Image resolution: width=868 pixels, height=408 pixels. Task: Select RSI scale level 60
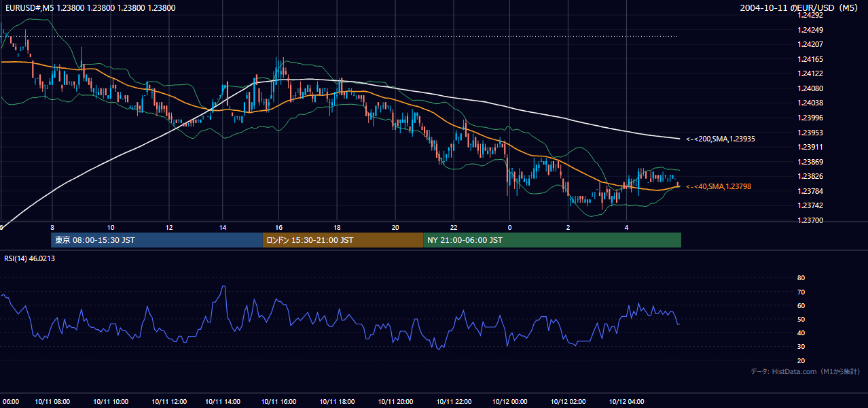click(x=801, y=305)
